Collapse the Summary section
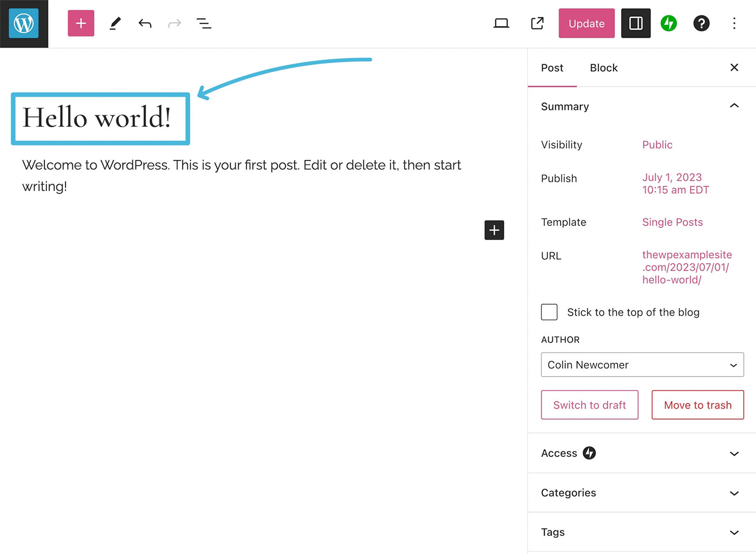This screenshot has width=756, height=554. coord(642,106)
